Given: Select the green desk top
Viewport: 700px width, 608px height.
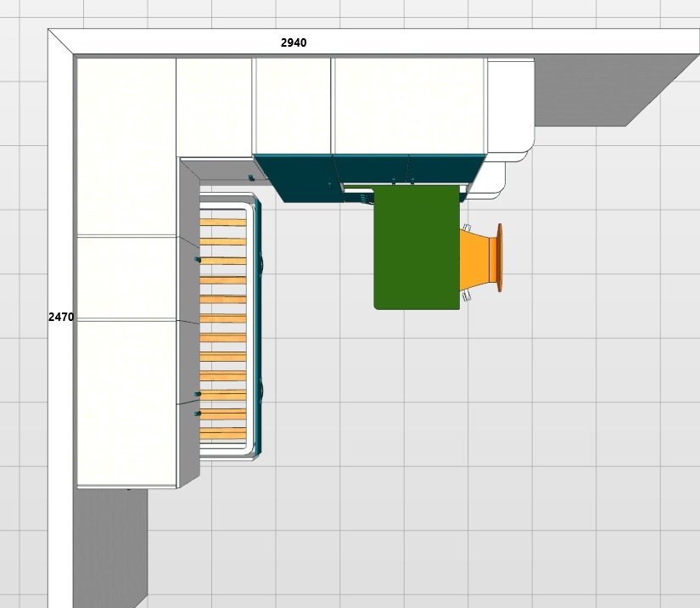Looking at the screenshot, I should pos(417,247).
